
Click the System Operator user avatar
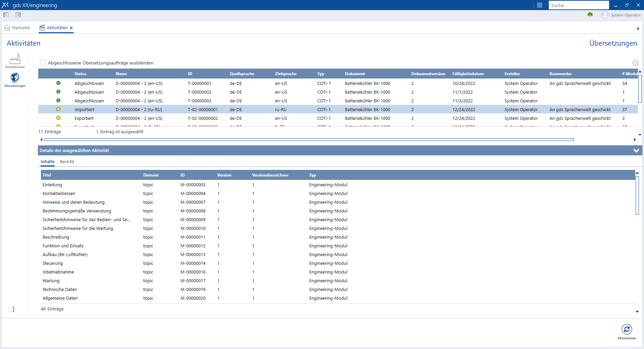point(605,15)
